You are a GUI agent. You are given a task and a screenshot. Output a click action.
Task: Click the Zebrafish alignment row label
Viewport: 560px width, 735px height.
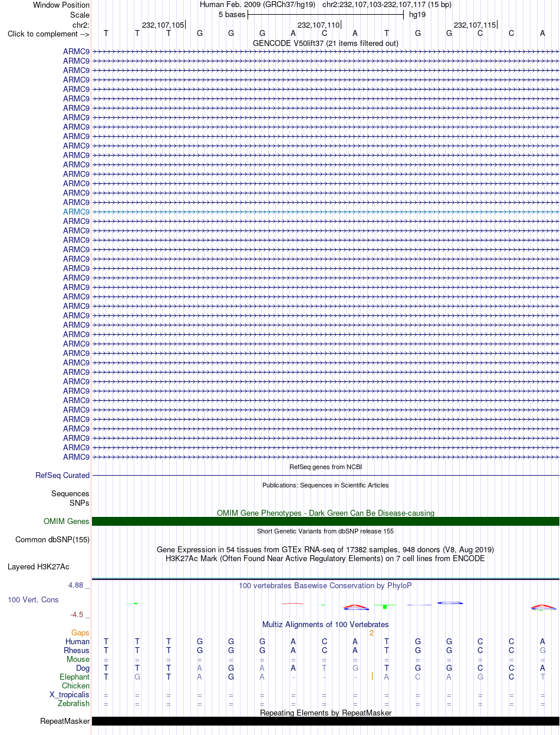74,704
